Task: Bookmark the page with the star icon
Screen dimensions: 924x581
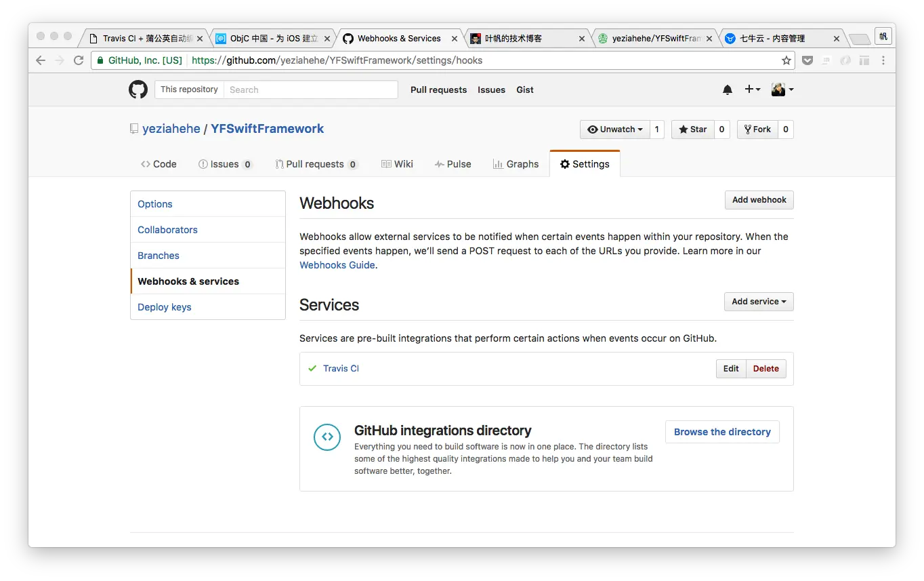Action: click(x=786, y=60)
